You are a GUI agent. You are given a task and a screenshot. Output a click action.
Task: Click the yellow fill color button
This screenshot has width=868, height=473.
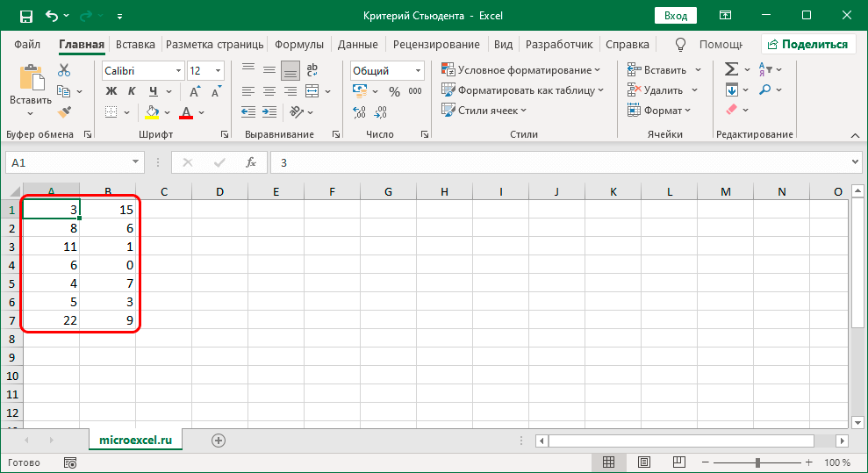pyautogui.click(x=152, y=112)
